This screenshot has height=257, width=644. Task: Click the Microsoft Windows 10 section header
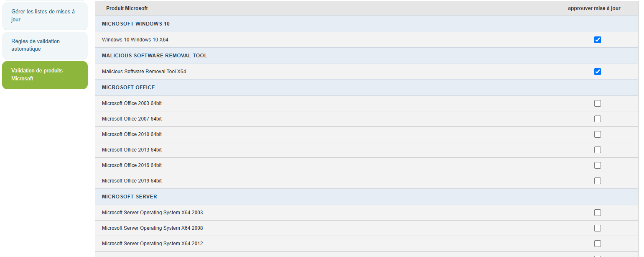[x=136, y=24]
